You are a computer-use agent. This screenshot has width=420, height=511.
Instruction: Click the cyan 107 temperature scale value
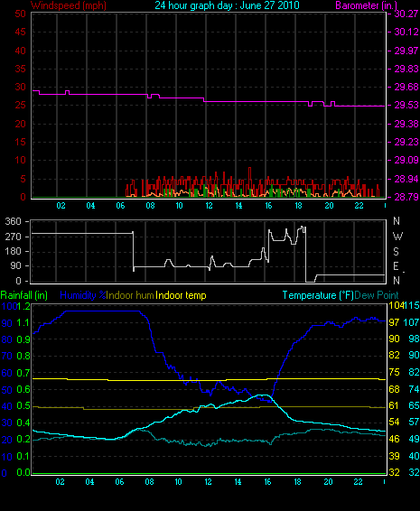click(x=412, y=322)
